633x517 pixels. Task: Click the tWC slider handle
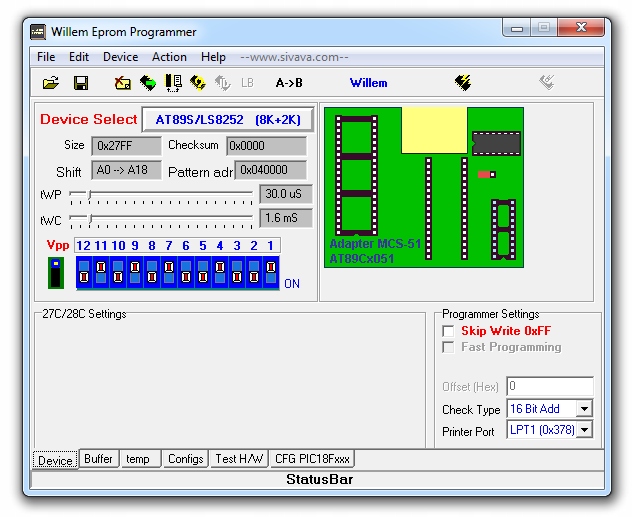click(91, 220)
